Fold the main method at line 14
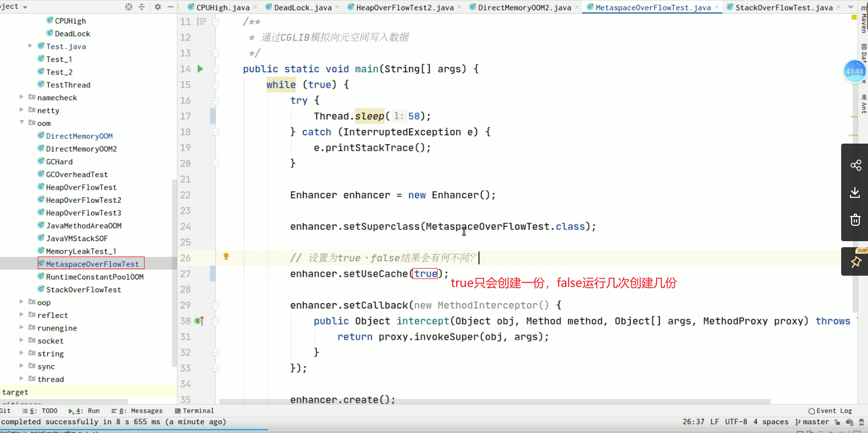 (x=216, y=69)
